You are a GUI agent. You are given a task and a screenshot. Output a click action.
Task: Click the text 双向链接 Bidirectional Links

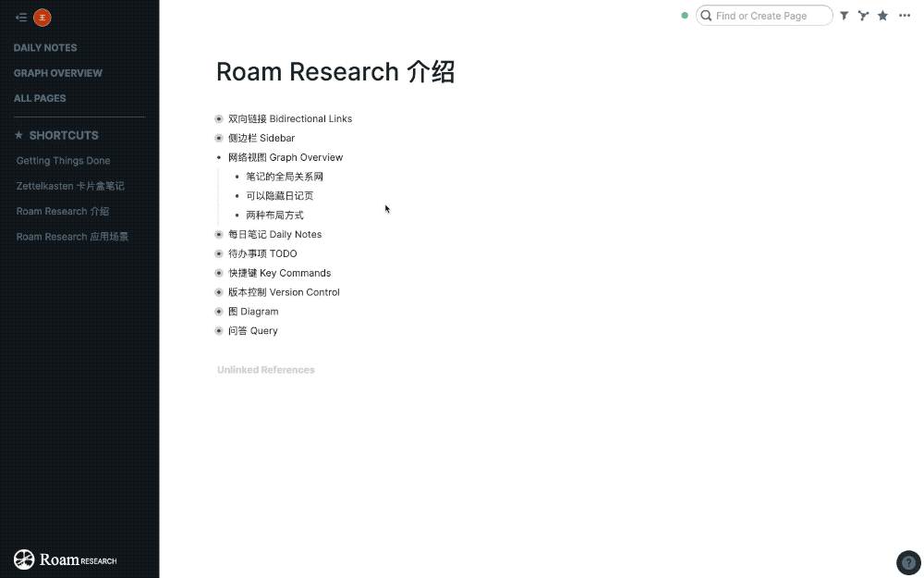pyautogui.click(x=290, y=118)
